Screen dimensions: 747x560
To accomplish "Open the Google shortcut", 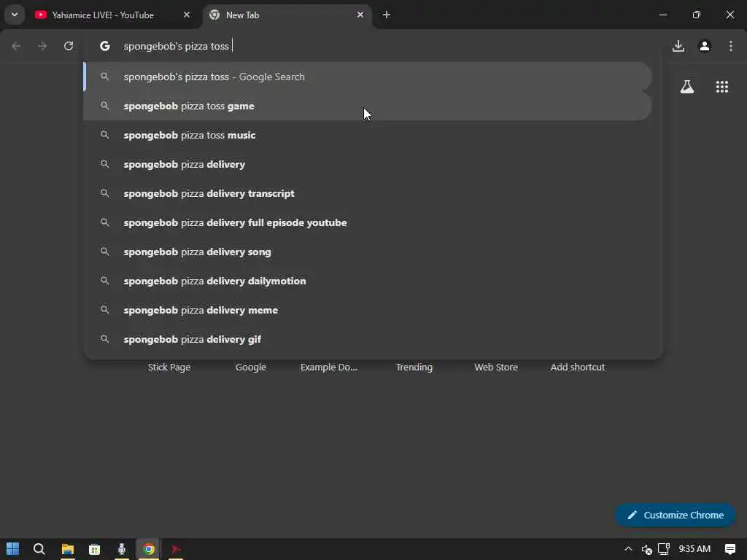I will click(x=251, y=367).
